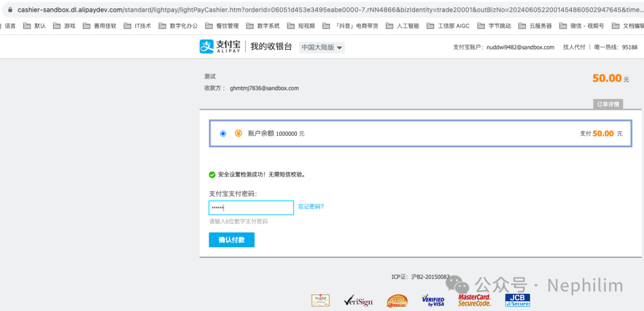Open the 字节跳动 bookmark folder
The width and height of the screenshot is (644, 311).
(x=494, y=26)
